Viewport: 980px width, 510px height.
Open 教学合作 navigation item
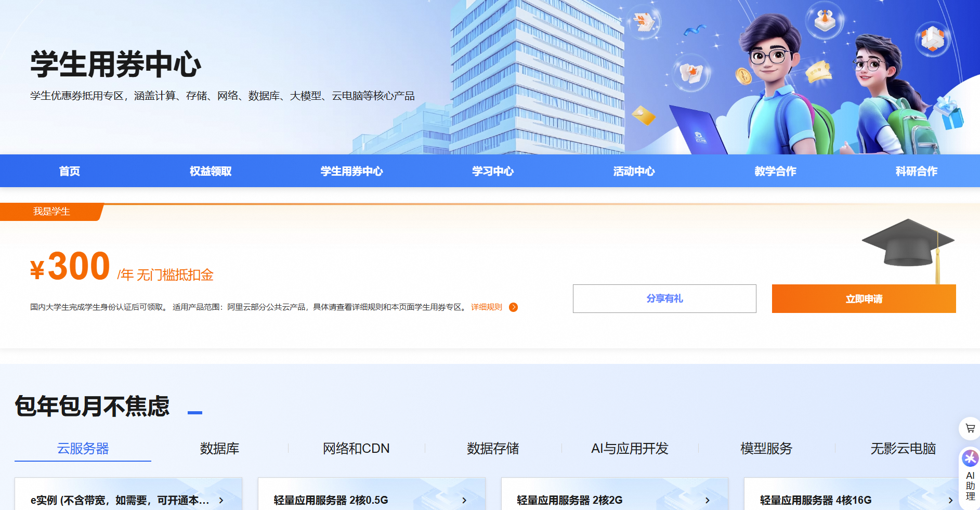point(775,171)
